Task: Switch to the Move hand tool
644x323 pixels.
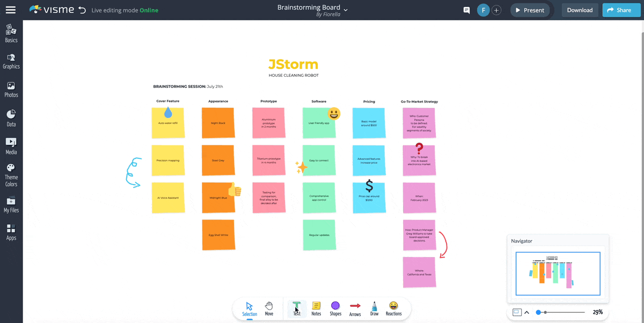Action: (x=269, y=309)
